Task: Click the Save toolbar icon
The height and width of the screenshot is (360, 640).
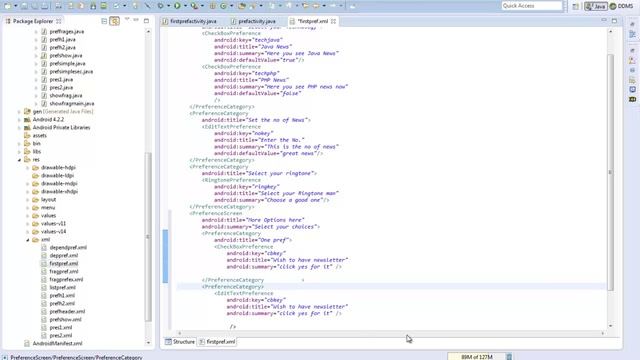Action: pyautogui.click(x=24, y=6)
